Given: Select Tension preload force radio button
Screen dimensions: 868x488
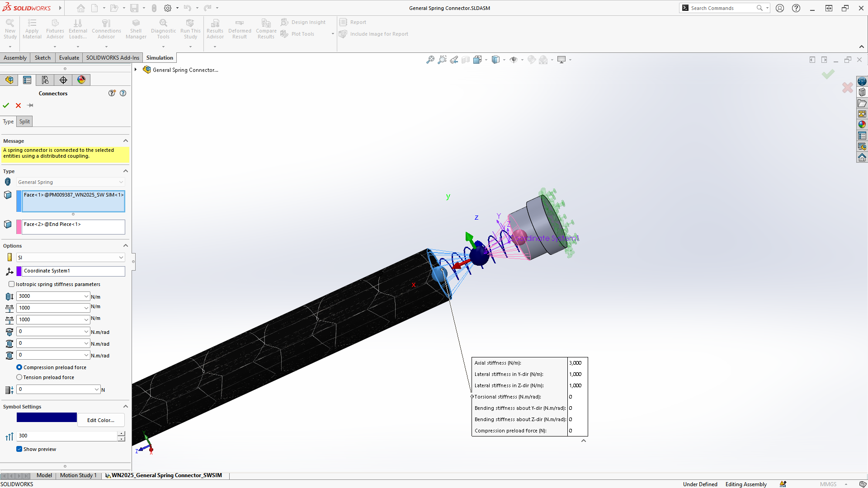Looking at the screenshot, I should coord(19,377).
